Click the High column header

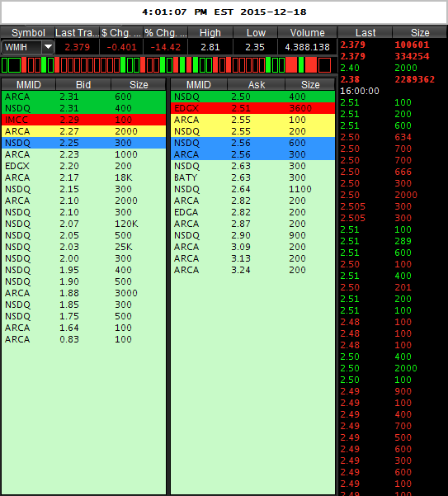pos(210,32)
